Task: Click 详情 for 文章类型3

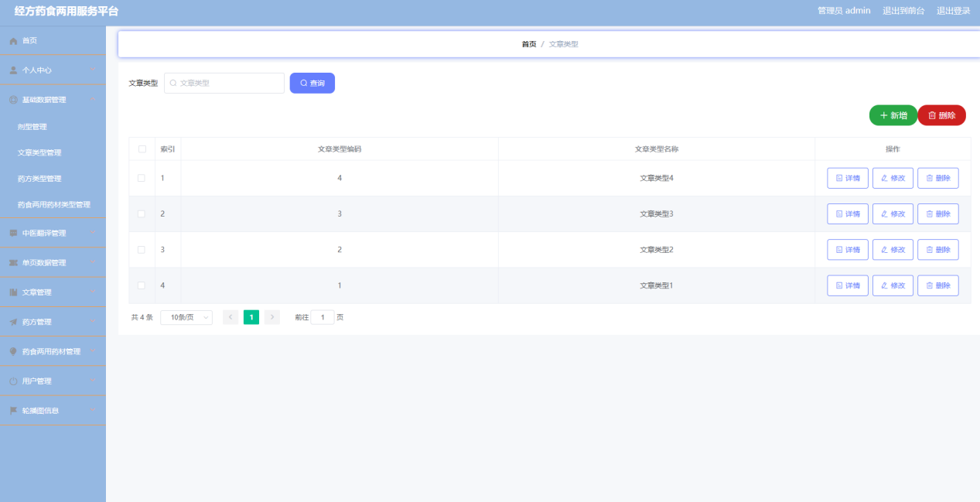Action: (848, 213)
